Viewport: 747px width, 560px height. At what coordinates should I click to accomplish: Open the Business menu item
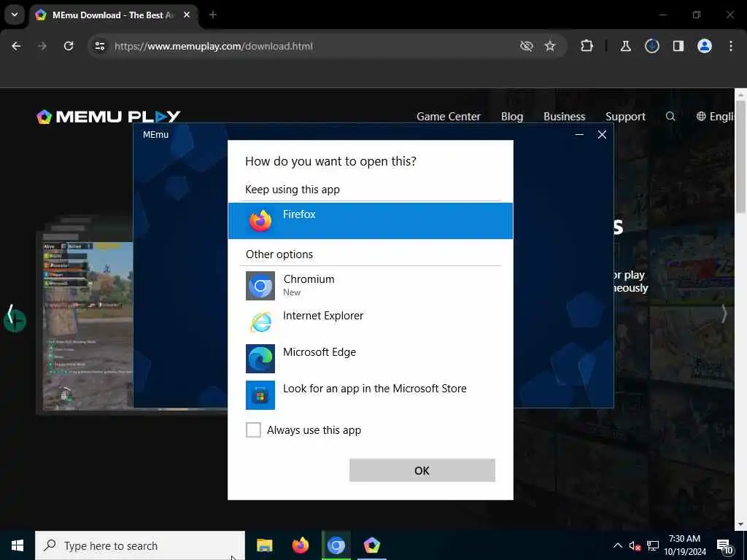tap(564, 117)
